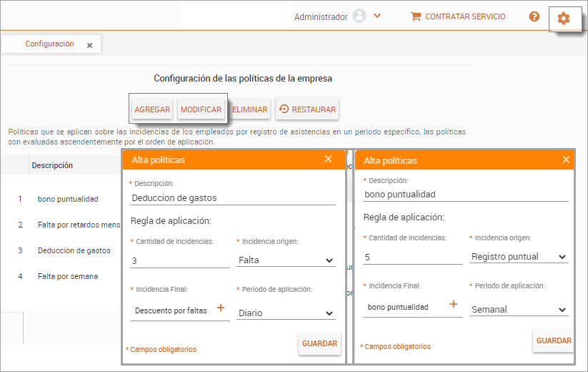Close the Deduccion de gastos dialog

point(328,159)
